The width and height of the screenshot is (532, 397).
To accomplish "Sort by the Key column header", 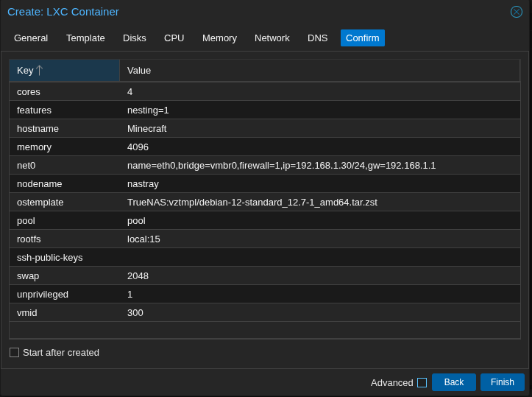I will 65,70.
